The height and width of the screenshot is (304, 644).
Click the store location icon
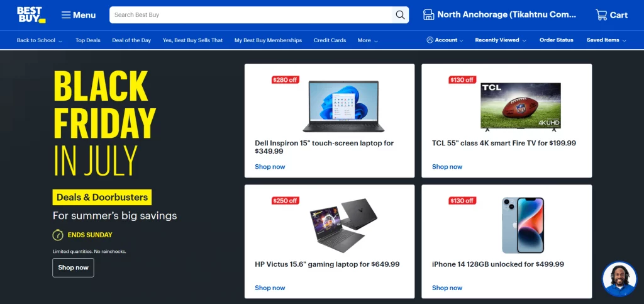pos(428,14)
